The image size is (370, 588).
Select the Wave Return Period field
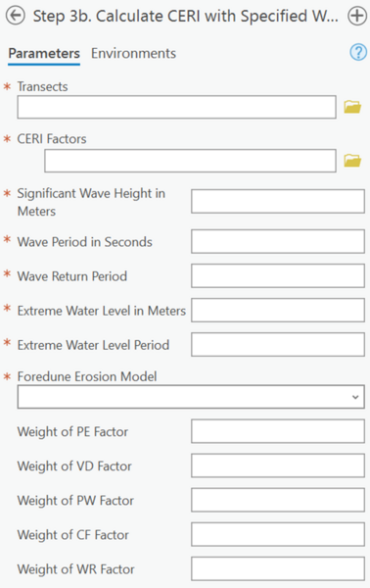click(x=278, y=276)
